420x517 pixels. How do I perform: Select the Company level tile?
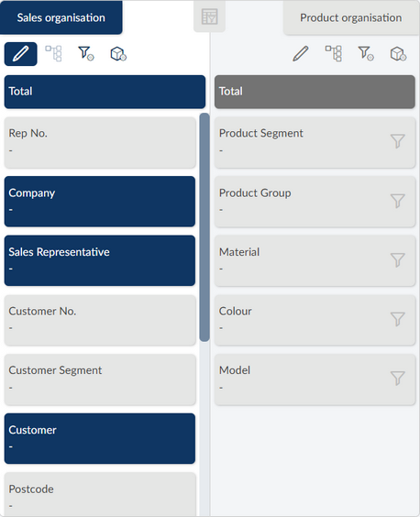pyautogui.click(x=100, y=201)
